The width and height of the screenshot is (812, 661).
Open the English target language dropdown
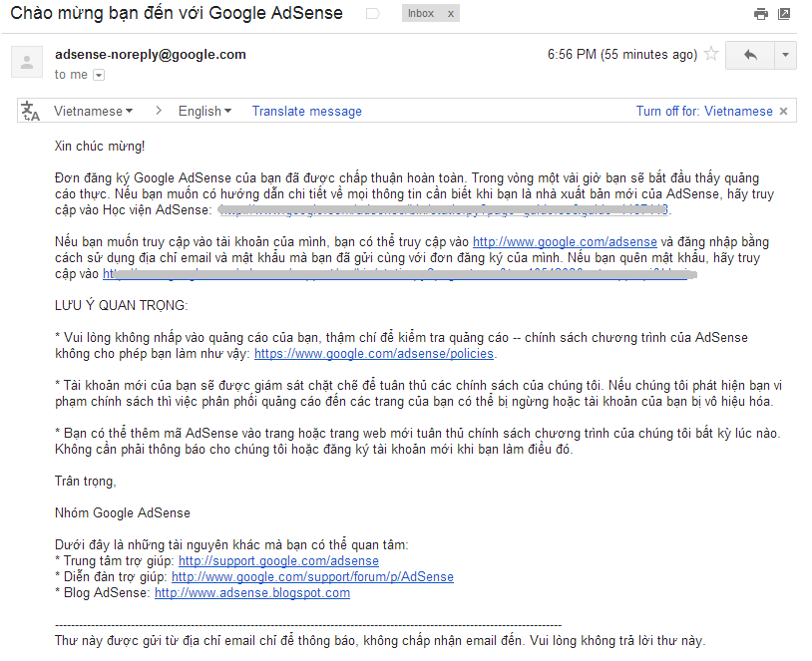(203, 111)
